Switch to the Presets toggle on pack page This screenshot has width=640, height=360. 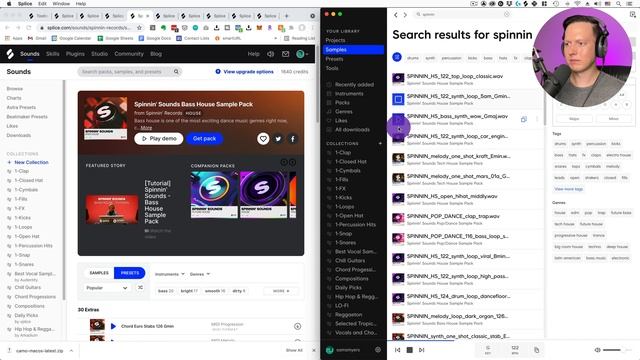click(x=130, y=273)
